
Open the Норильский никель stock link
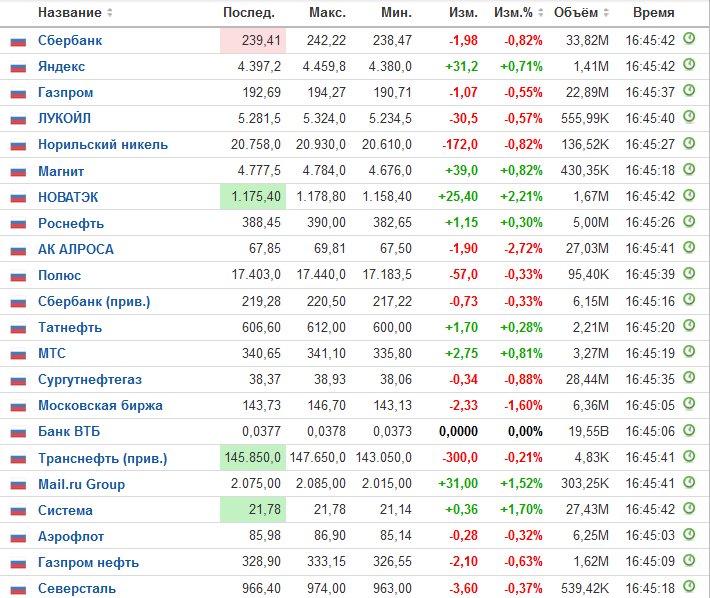pos(103,144)
